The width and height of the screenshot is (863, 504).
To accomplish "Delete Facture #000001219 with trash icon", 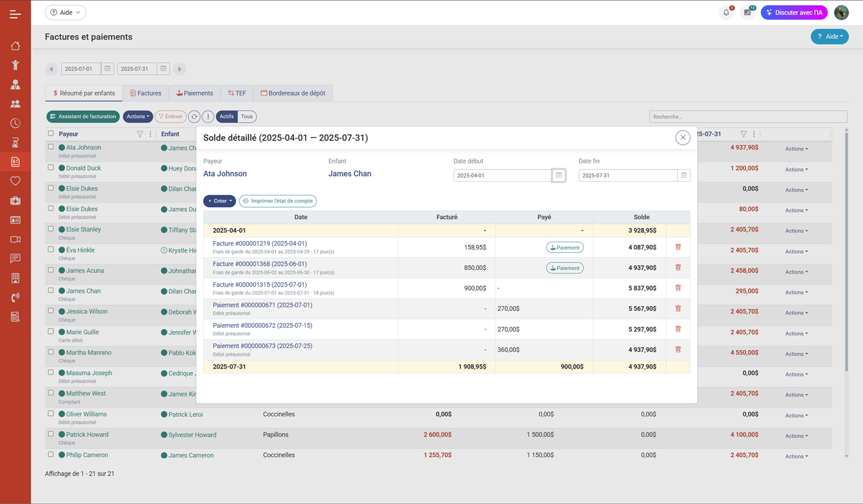I will tap(678, 247).
